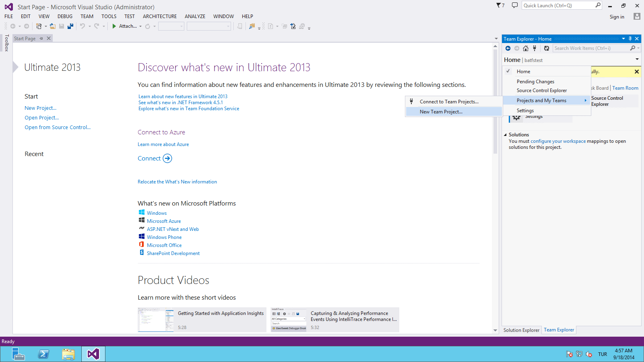
Task: Open the Home context dropdown in Team Explorer
Action: (637, 59)
